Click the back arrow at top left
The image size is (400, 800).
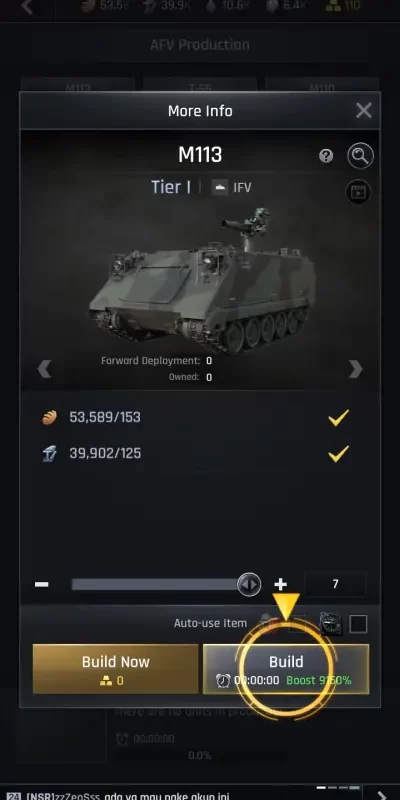(28, 7)
